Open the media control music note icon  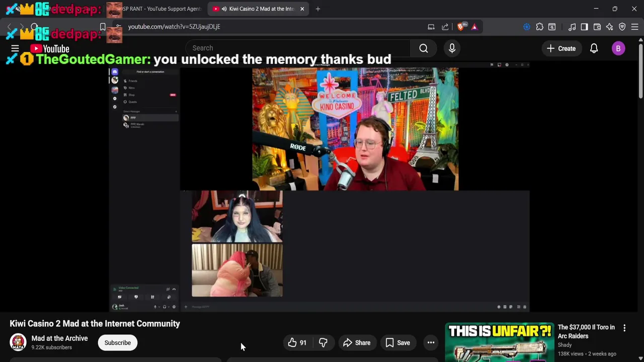point(572,27)
